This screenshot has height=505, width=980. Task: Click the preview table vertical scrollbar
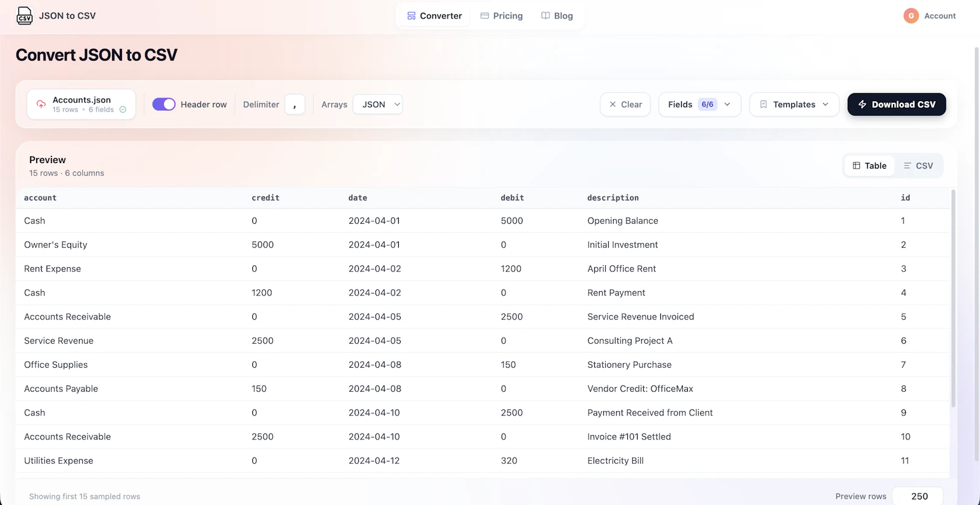(x=953, y=299)
